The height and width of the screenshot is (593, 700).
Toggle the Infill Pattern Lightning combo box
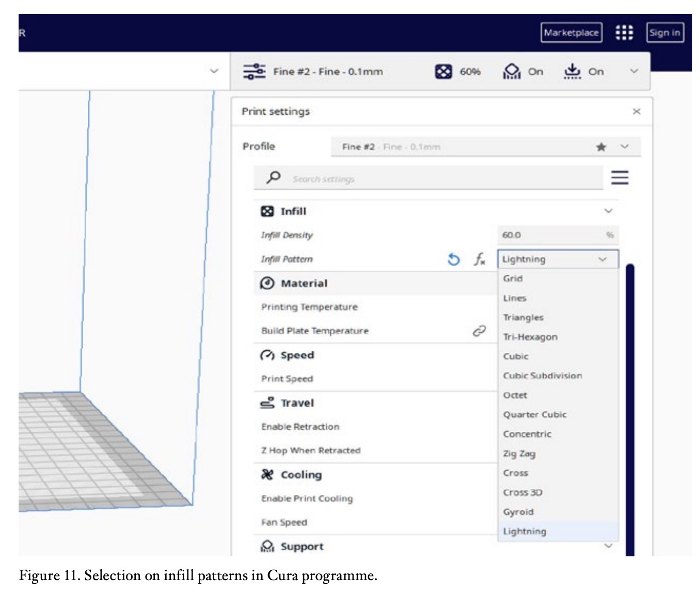tap(557, 259)
